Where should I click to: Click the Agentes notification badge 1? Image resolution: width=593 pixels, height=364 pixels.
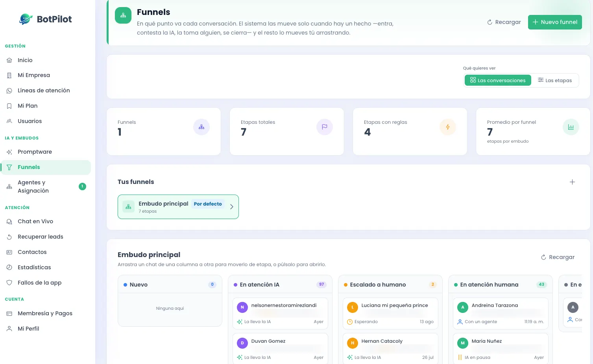tap(82, 186)
